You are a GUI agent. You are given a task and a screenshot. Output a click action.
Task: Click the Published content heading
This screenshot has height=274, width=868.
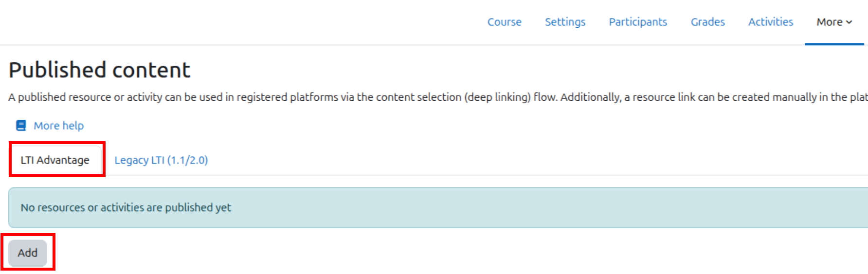pos(99,70)
